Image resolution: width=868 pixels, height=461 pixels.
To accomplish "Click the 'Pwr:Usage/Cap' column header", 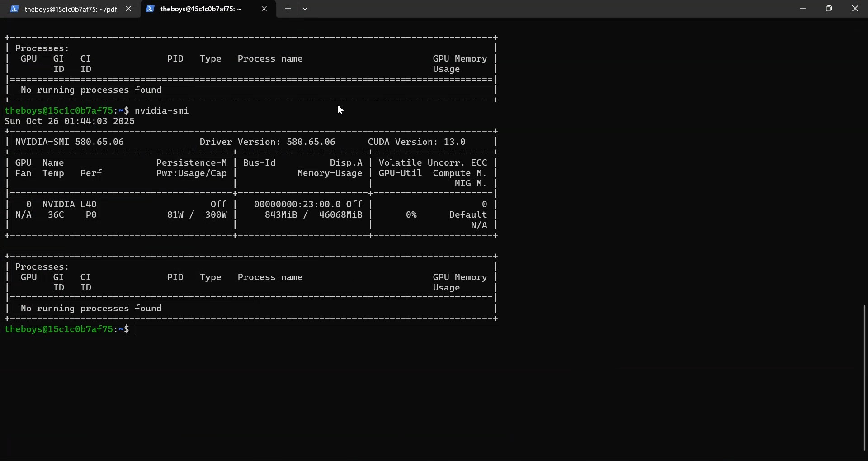I will (x=192, y=173).
